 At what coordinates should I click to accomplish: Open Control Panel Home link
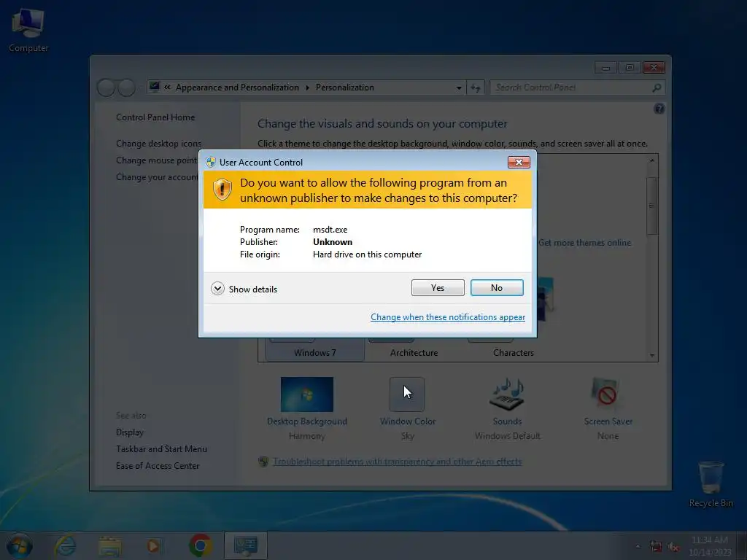tap(155, 117)
